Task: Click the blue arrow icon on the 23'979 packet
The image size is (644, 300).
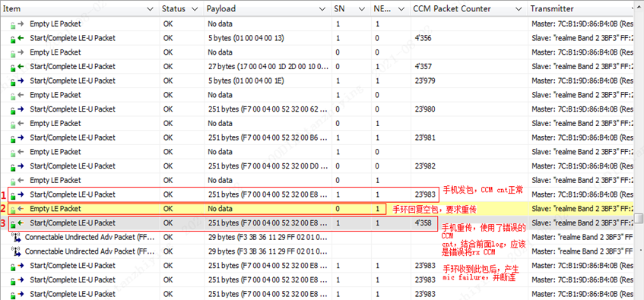Action: click(x=21, y=81)
